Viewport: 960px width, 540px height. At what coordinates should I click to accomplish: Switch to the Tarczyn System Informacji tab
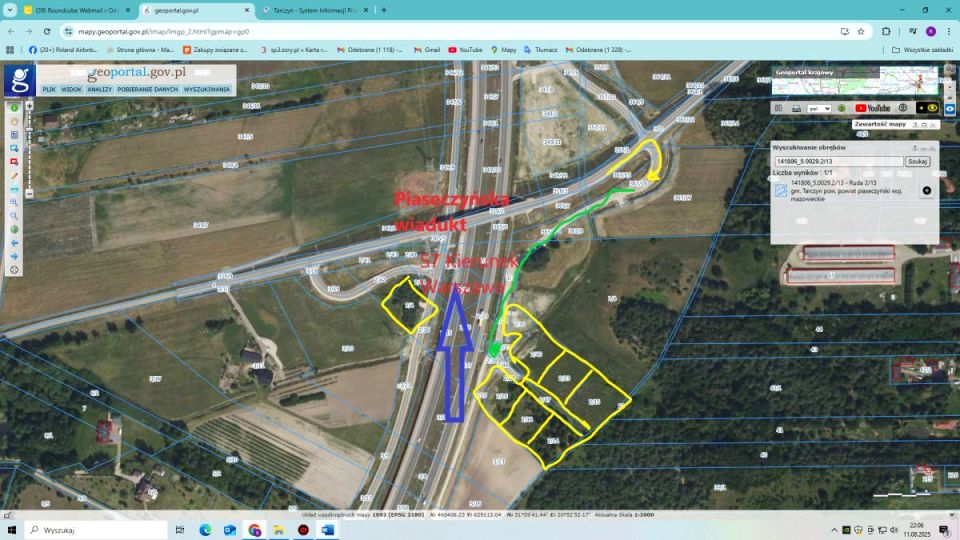pyautogui.click(x=313, y=10)
